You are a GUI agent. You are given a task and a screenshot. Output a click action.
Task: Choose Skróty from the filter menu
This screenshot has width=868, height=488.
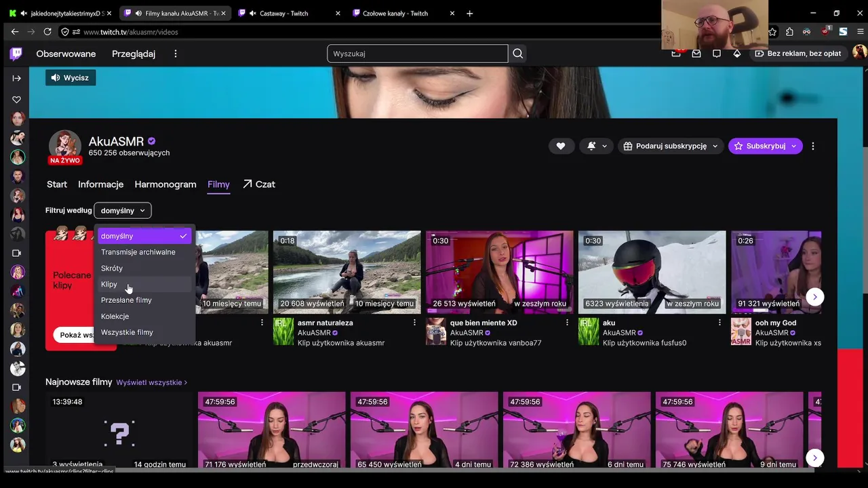tap(144, 268)
